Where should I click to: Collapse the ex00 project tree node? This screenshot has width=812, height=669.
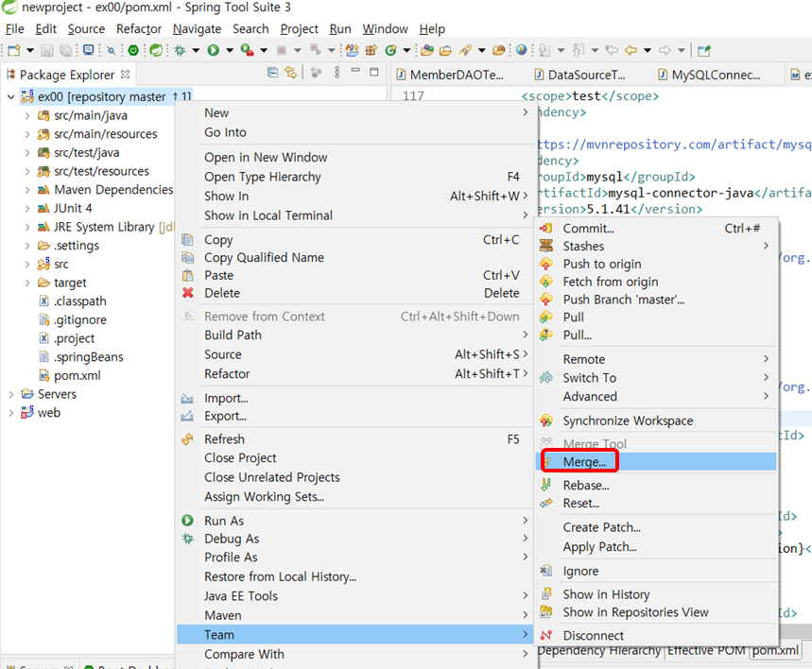click(10, 96)
